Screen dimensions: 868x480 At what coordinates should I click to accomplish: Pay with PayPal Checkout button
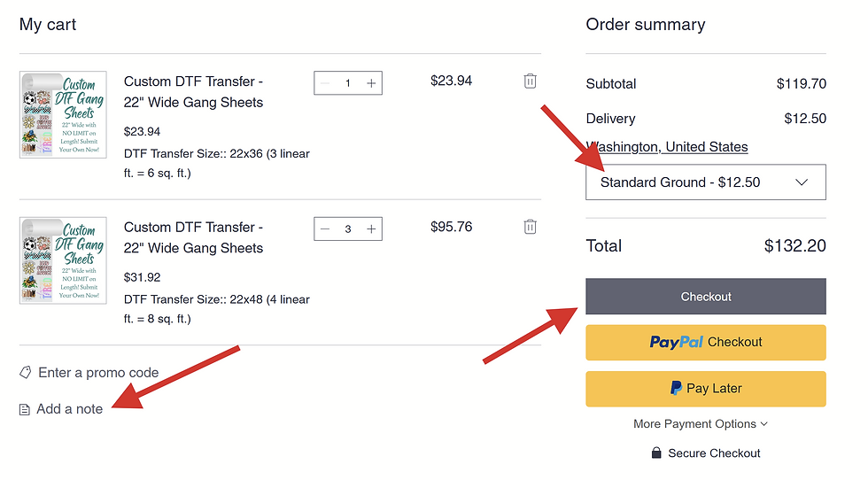705,342
